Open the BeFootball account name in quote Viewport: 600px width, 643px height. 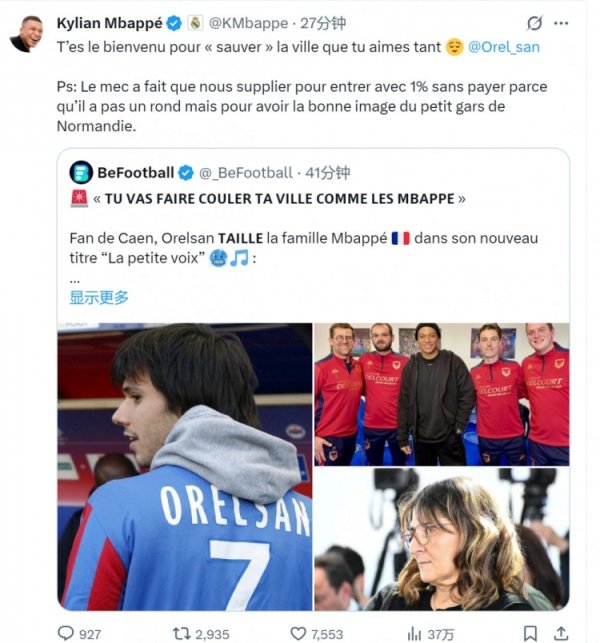(136, 172)
